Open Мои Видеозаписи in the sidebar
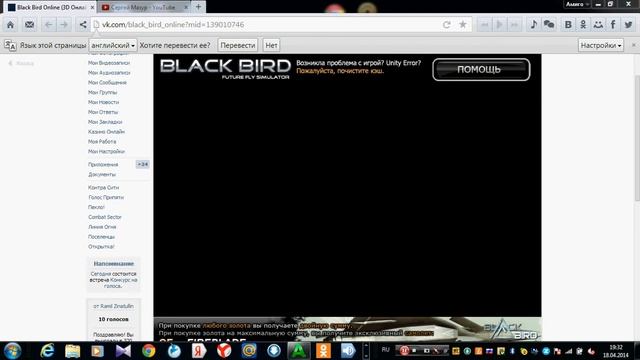 click(x=109, y=63)
